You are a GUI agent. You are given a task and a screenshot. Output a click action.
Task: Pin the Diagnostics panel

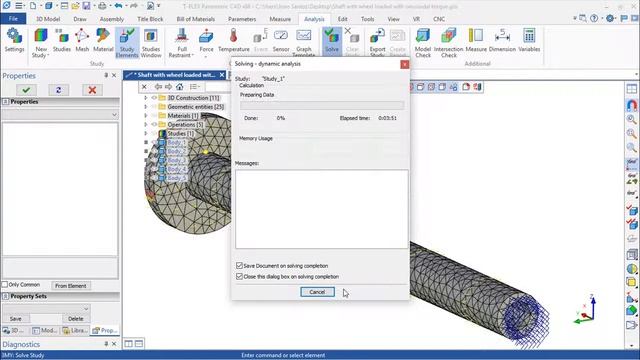[106, 344]
